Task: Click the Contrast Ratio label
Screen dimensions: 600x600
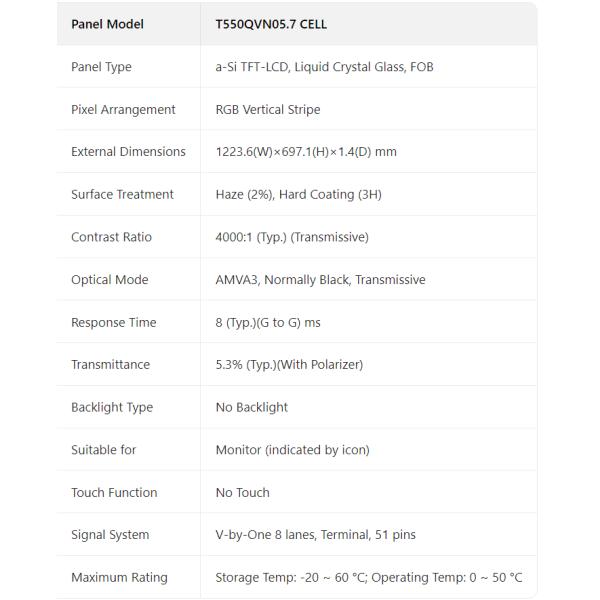Action: pyautogui.click(x=111, y=237)
